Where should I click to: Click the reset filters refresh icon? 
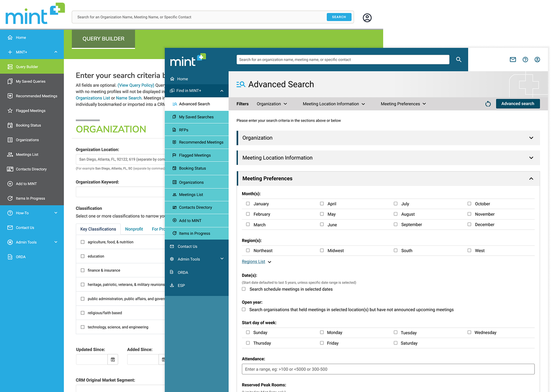coord(488,104)
